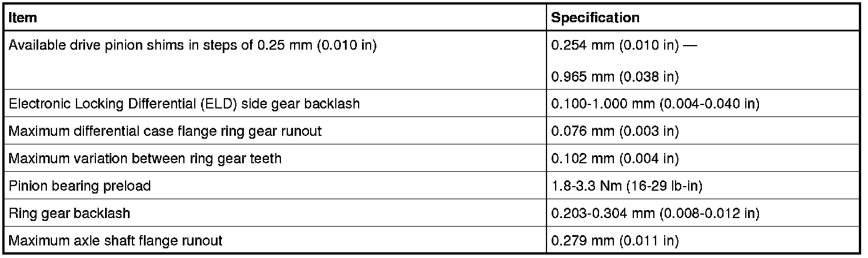Screen dimensions: 868x258
Task: Select the Electronic Locking Differential side gear backlash label
Action: coord(184,104)
